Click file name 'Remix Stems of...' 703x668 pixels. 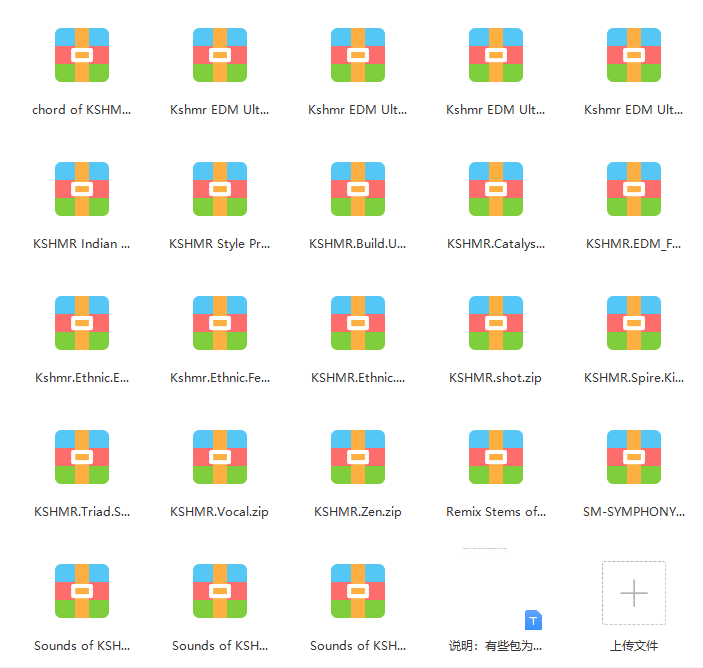tap(496, 512)
